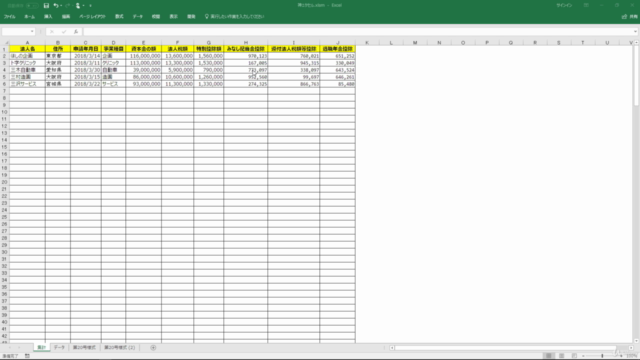Click the macro recording icon in the status bar
The width and height of the screenshot is (640, 360).
point(27,356)
